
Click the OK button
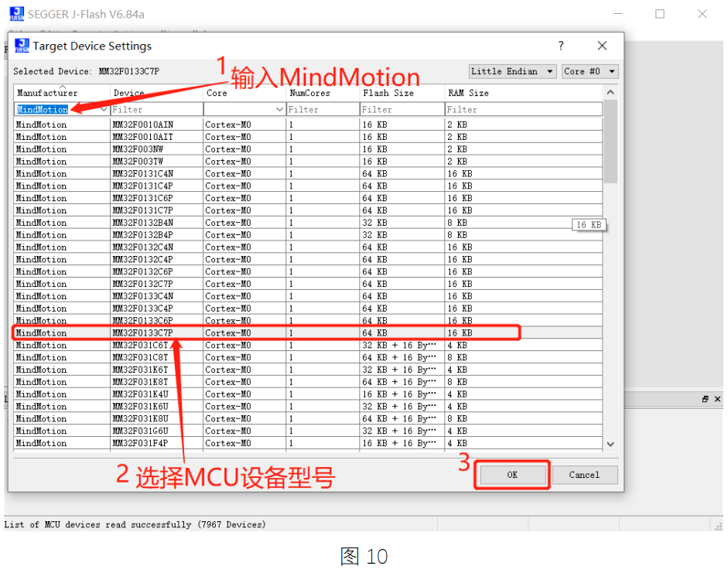512,475
